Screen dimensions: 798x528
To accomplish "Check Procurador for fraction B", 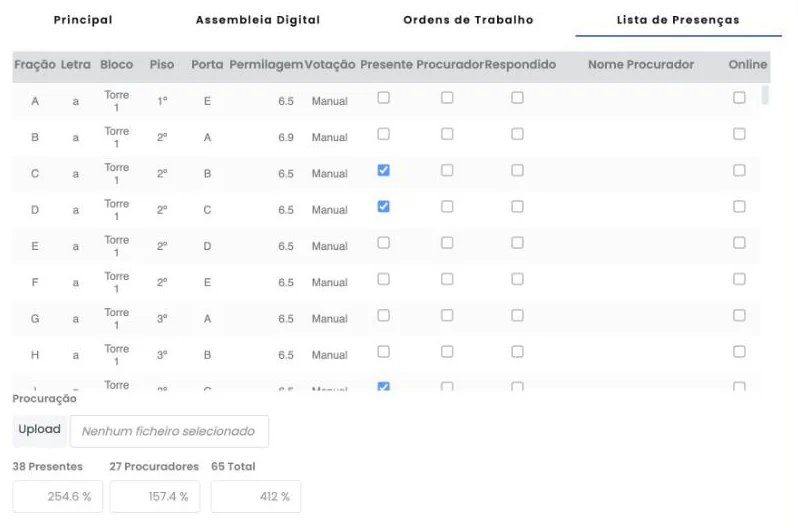I will 447,134.
